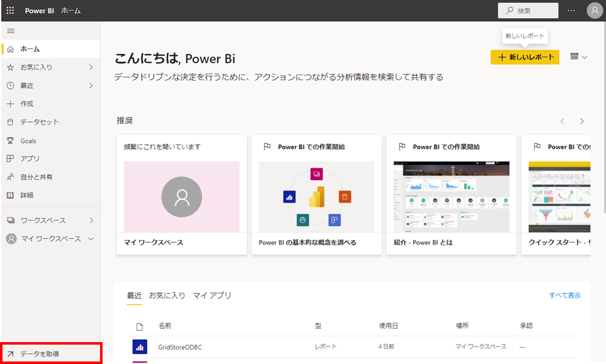Open the Goals trophy icon in sidebar
The height and width of the screenshot is (364, 606).
pyautogui.click(x=10, y=141)
